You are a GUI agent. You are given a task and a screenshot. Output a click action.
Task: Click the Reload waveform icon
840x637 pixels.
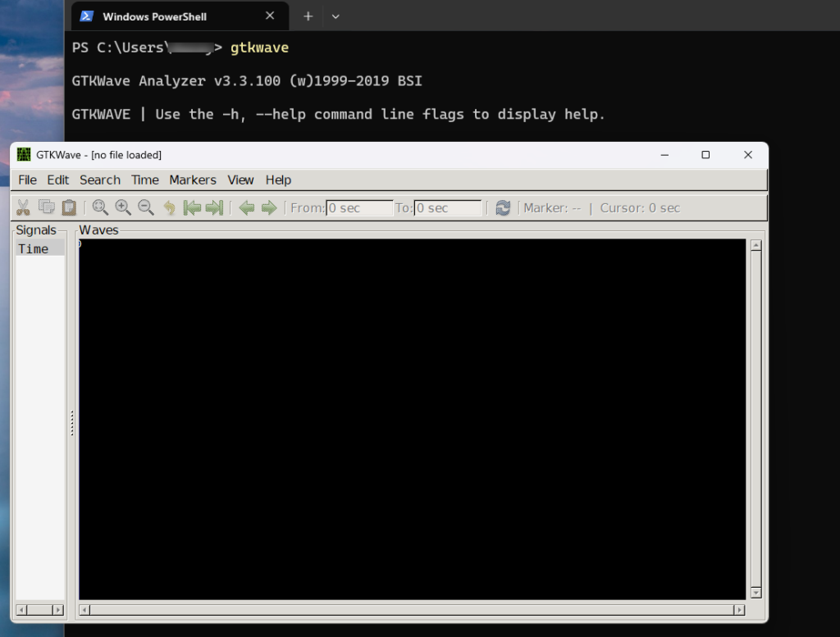point(503,207)
